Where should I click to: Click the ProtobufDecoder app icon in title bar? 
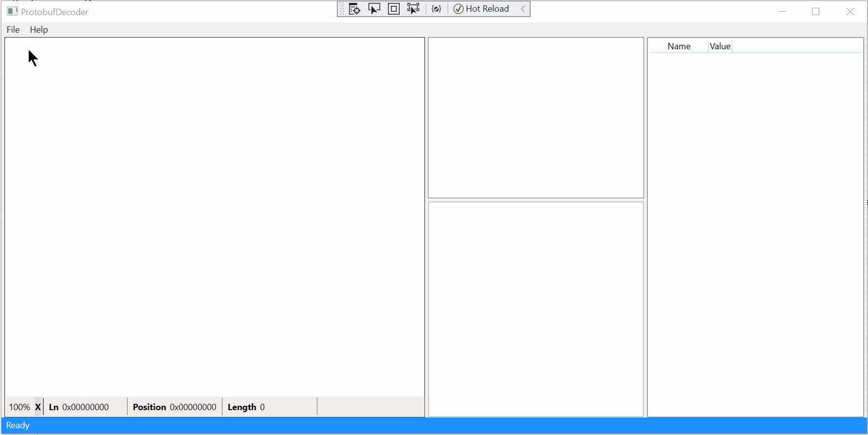pyautogui.click(x=12, y=12)
